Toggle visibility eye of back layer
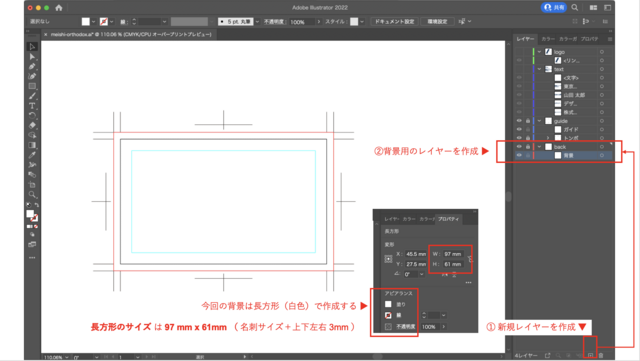This screenshot has width=640, height=361. [x=519, y=147]
